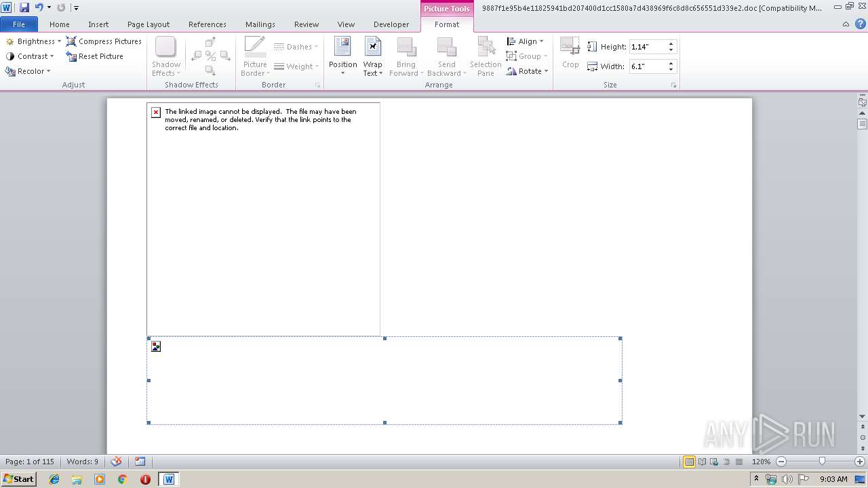Switch to the Insert tab

98,24
